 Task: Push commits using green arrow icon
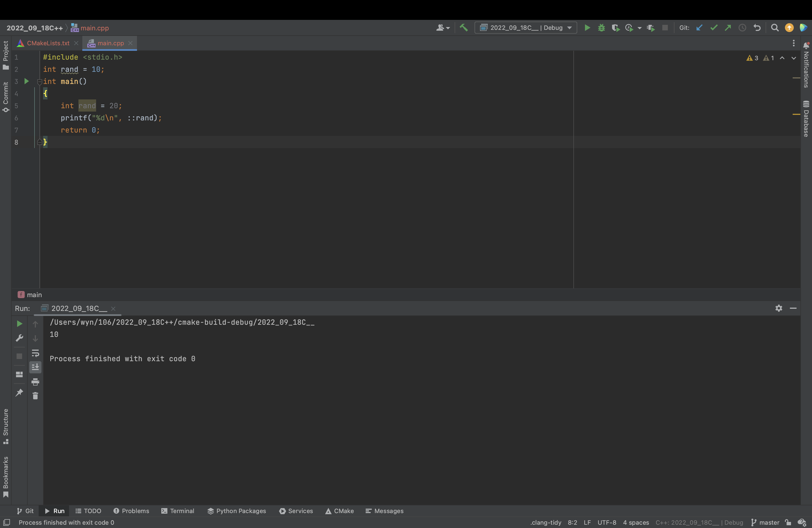tap(728, 28)
